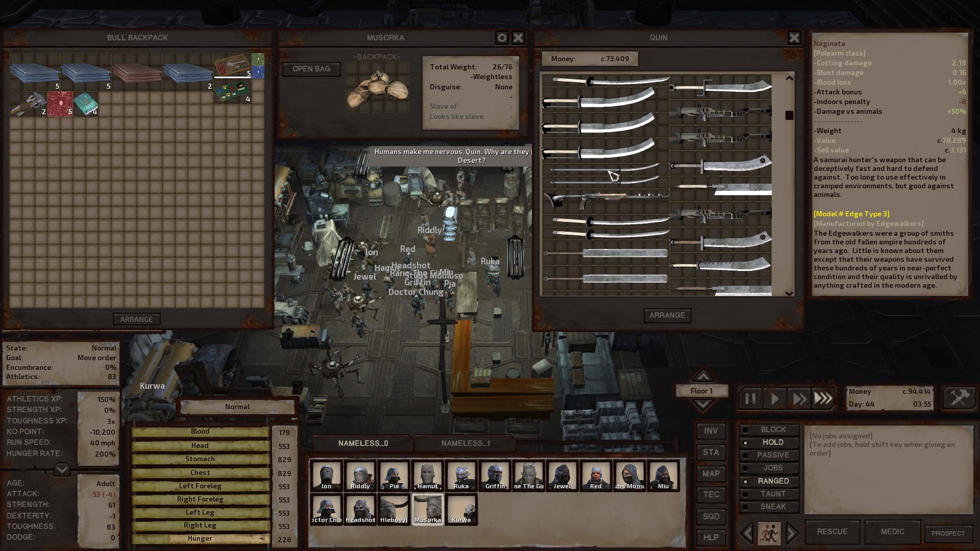
Task: Click the Hunger bar
Action: (200, 539)
